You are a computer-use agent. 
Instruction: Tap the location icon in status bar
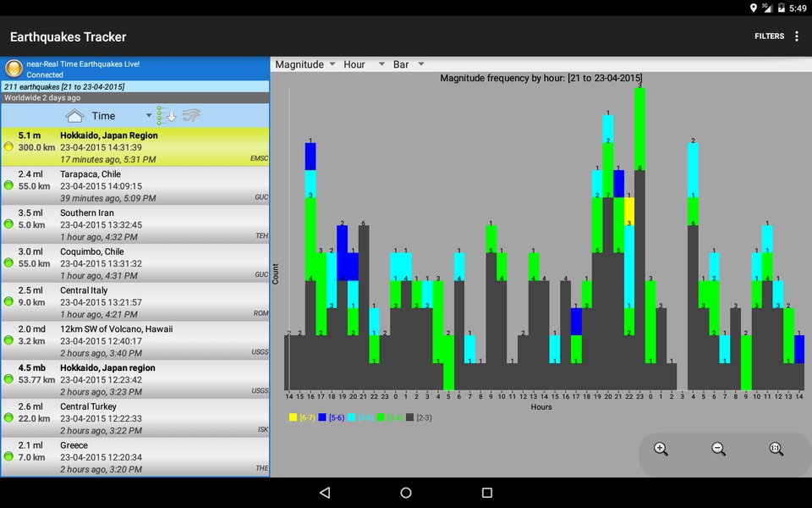pyautogui.click(x=753, y=8)
